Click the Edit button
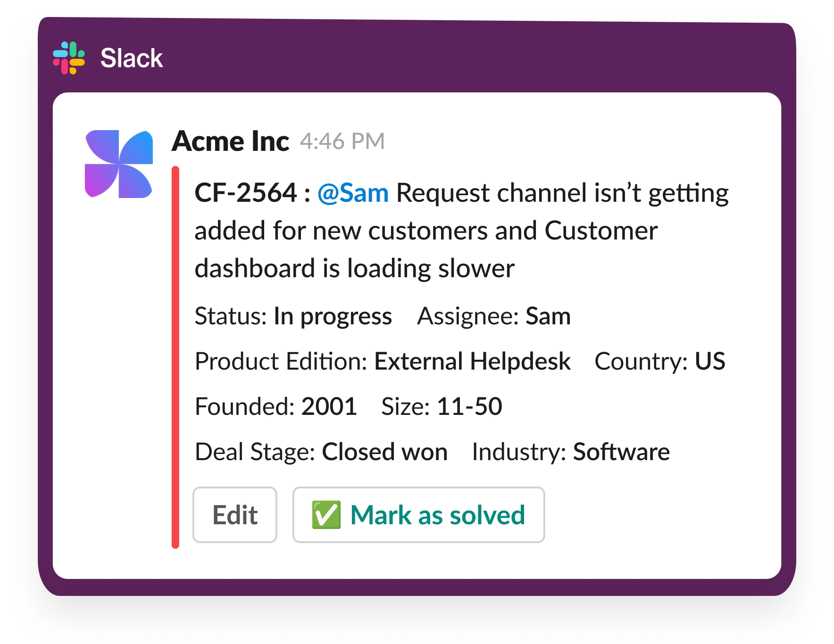834x644 pixels. point(234,515)
